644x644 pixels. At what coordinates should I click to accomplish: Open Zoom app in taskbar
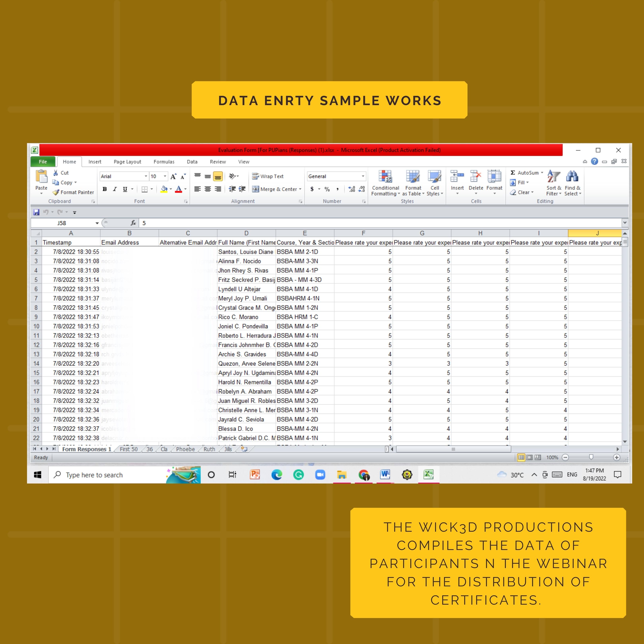pos(320,475)
